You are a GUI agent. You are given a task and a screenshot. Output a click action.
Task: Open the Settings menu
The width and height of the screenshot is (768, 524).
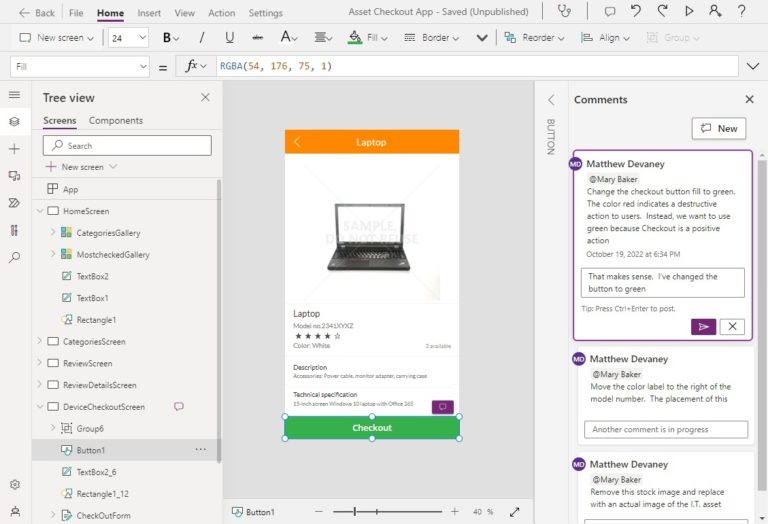pos(265,13)
